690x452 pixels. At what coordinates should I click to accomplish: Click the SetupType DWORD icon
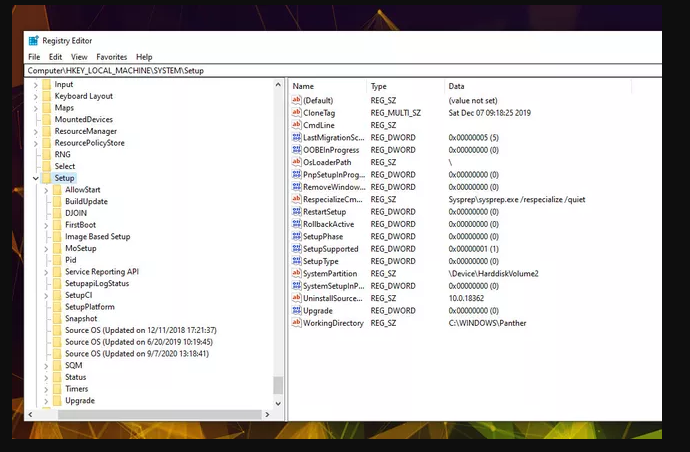pos(297,261)
